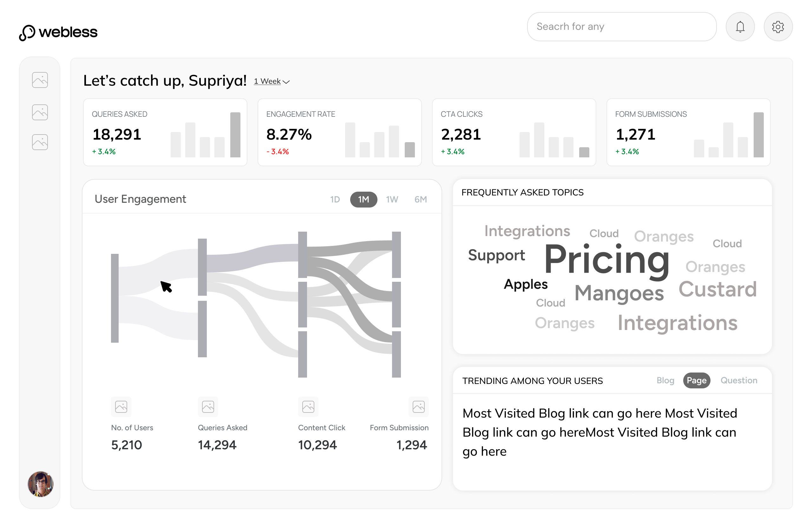Switch to the Question trending tab

coord(738,380)
